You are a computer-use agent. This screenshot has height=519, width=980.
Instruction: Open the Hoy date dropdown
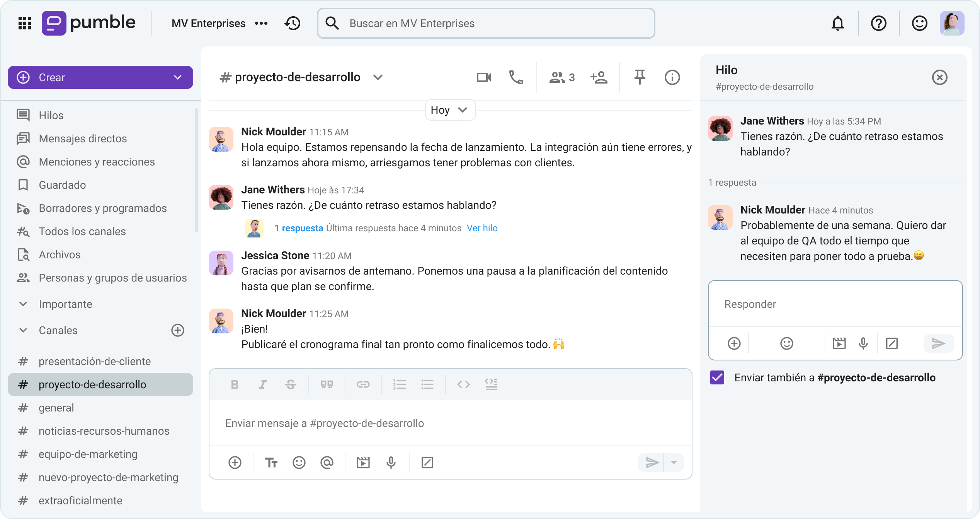(x=450, y=110)
